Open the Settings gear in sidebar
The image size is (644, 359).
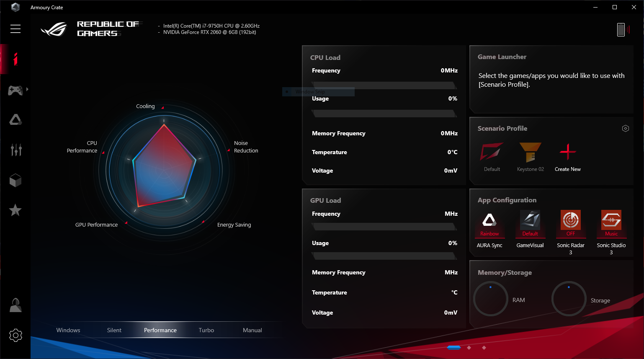(x=15, y=335)
